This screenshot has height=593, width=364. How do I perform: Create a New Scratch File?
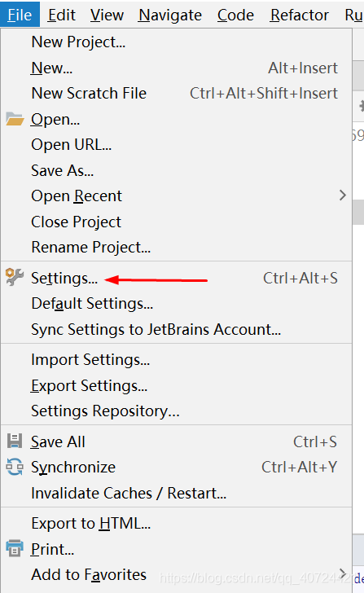coord(89,94)
